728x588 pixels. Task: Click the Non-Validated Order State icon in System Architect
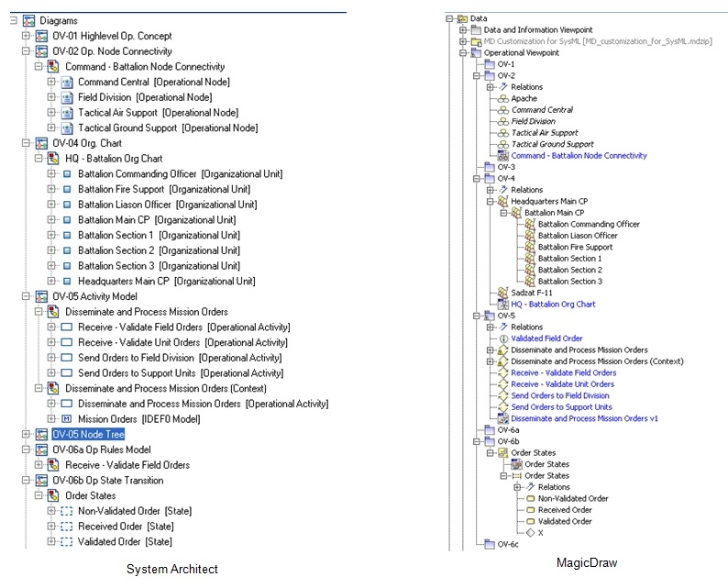point(67,511)
